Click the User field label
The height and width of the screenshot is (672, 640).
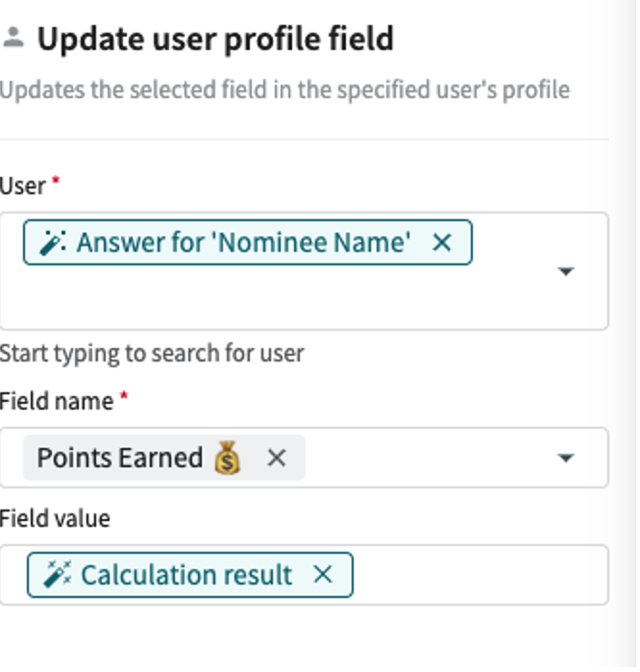(22, 186)
